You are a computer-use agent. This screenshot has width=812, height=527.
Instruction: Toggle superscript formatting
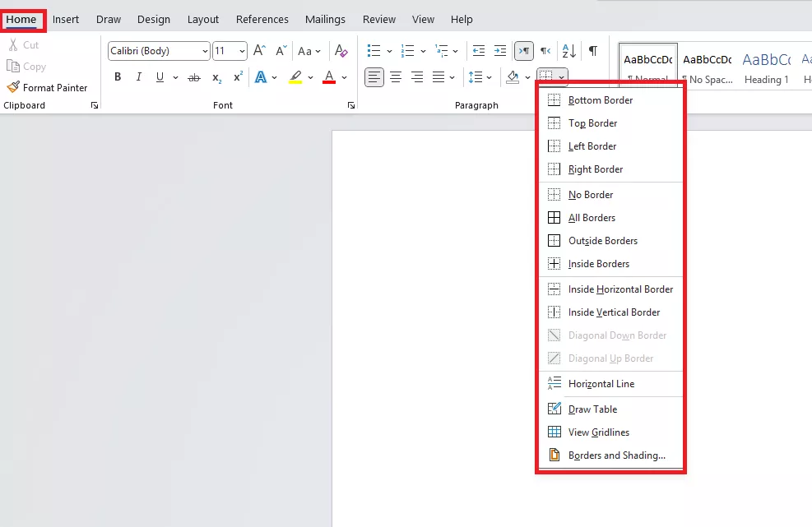[238, 77]
